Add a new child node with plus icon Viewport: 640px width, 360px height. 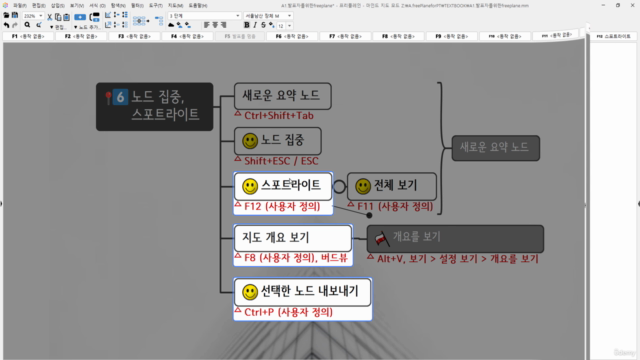80,17
